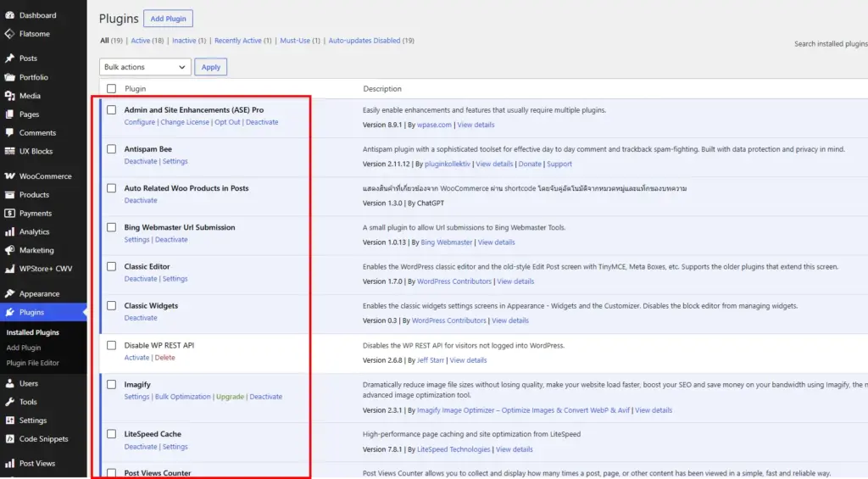The height and width of the screenshot is (479, 868).
Task: Open Plugin File Editor submenu item
Action: [x=33, y=363]
